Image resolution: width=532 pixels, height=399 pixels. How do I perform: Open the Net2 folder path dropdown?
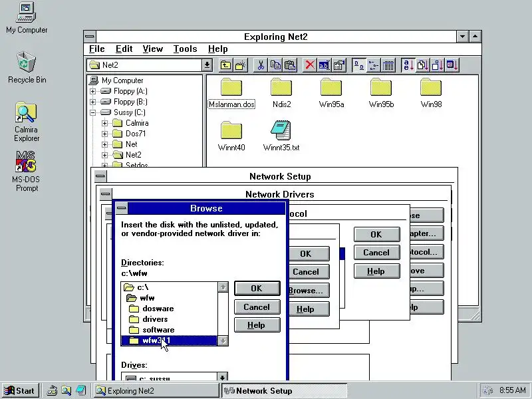[207, 65]
